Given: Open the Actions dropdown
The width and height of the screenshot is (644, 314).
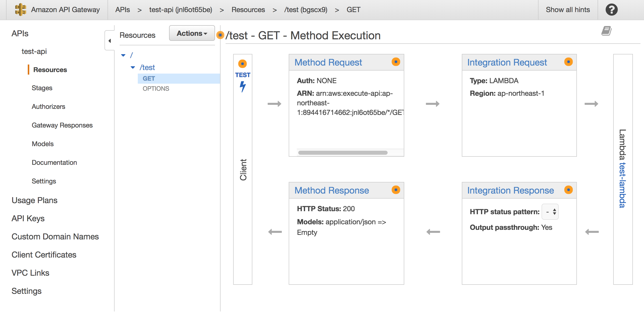Looking at the screenshot, I should [192, 33].
